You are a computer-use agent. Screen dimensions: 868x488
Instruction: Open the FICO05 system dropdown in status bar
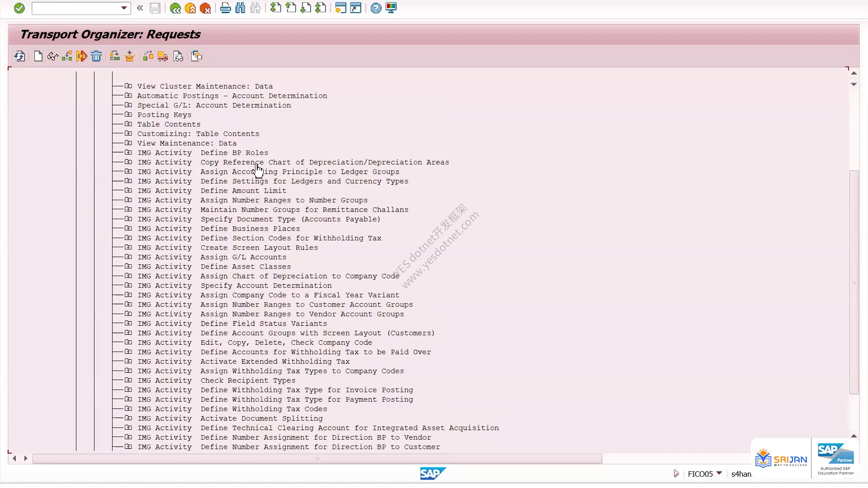tap(719, 473)
